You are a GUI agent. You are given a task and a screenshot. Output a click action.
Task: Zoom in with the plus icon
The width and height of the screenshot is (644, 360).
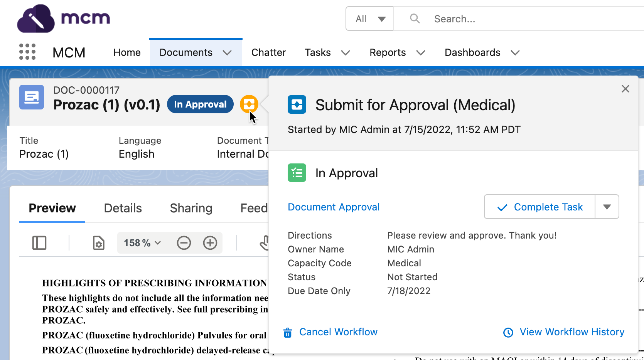tap(210, 243)
